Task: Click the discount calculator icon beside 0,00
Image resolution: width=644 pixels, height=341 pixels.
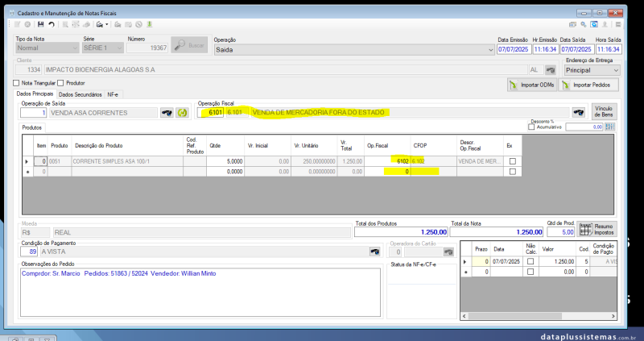Action: tap(610, 127)
